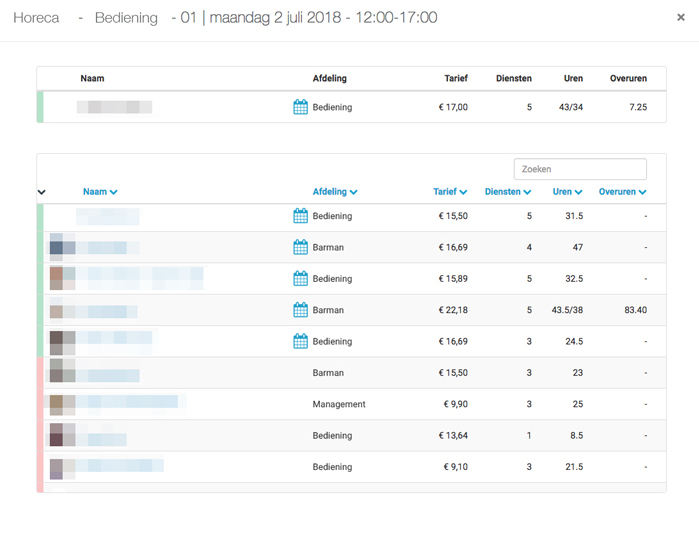Sort the list by Afdeling column
Screen dimensions: 699x545
coord(334,192)
